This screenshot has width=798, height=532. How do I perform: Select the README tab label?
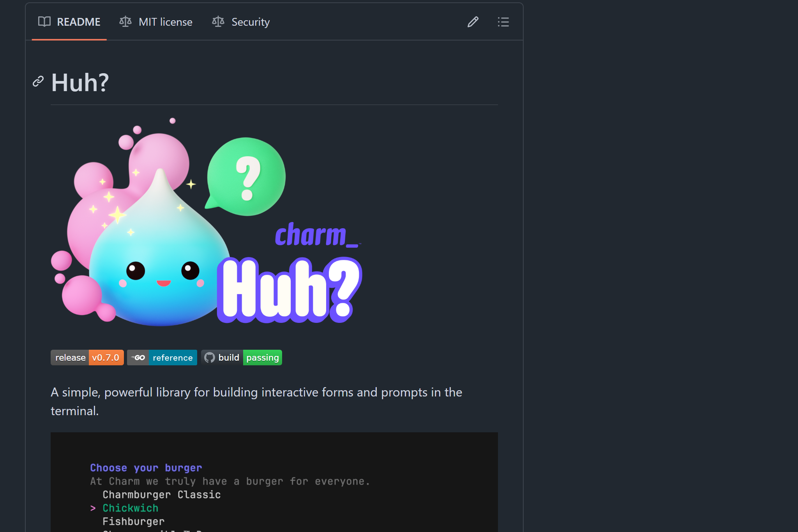coord(79,22)
